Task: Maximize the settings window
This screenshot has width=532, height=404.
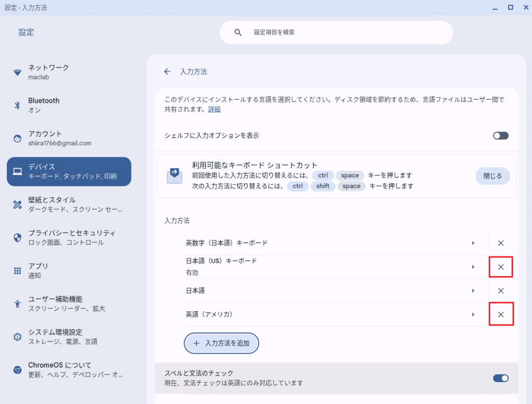Action: (x=510, y=7)
